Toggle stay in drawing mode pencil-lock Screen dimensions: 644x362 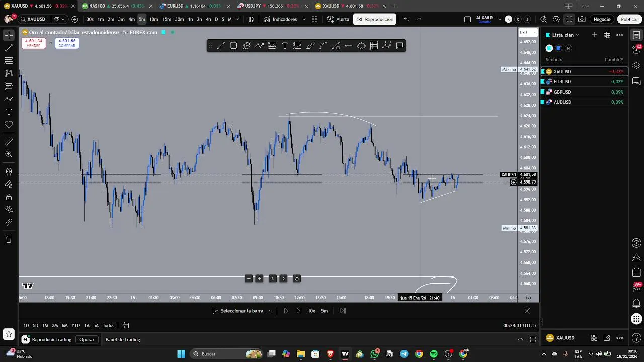click(x=9, y=184)
